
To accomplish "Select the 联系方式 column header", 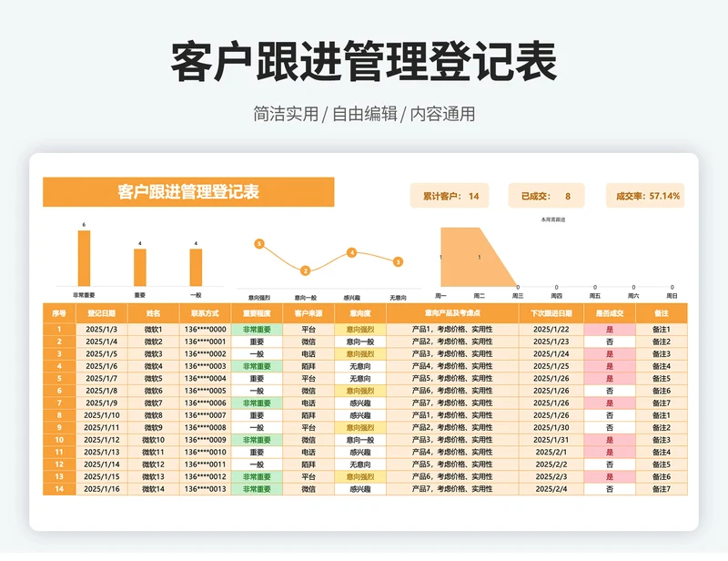I will point(206,313).
